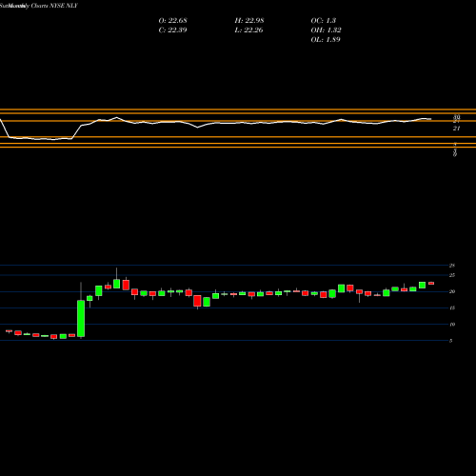Click the 'OC: 1.3' reading
The width and height of the screenshot is (476, 476).
coord(323,21)
